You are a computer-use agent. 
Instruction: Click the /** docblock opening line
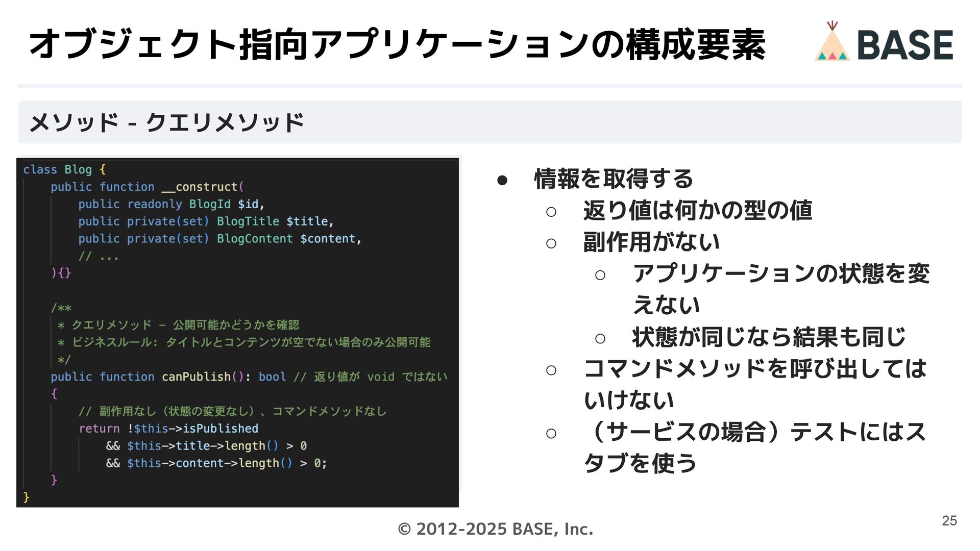pos(61,308)
